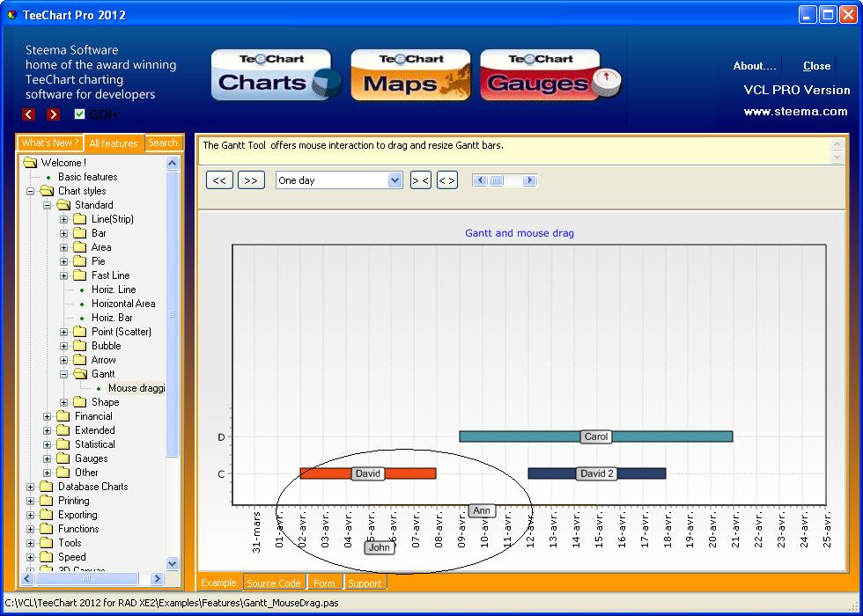This screenshot has width=863, height=616.
Task: Select the Database Charts folder icon
Action: (47, 486)
